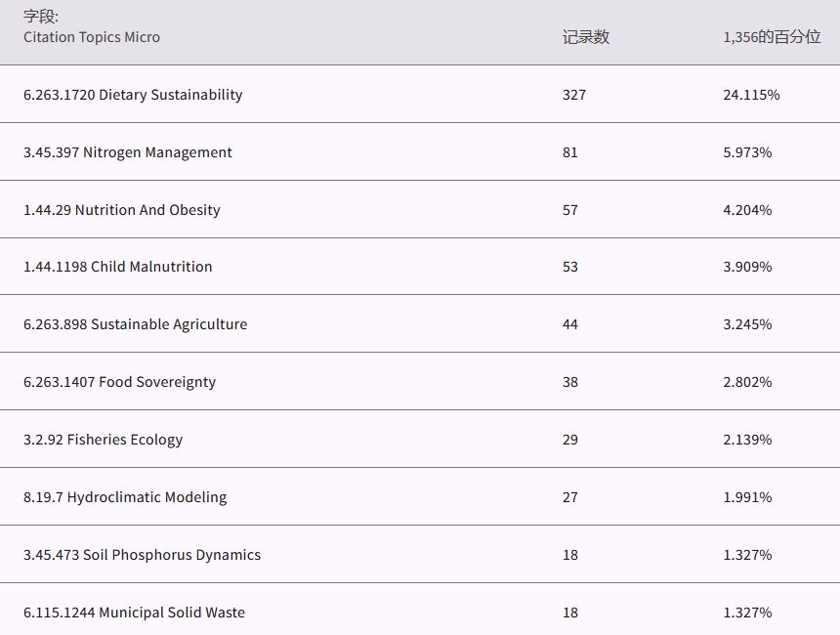
Task: Click the record count 81
Action: tap(570, 152)
